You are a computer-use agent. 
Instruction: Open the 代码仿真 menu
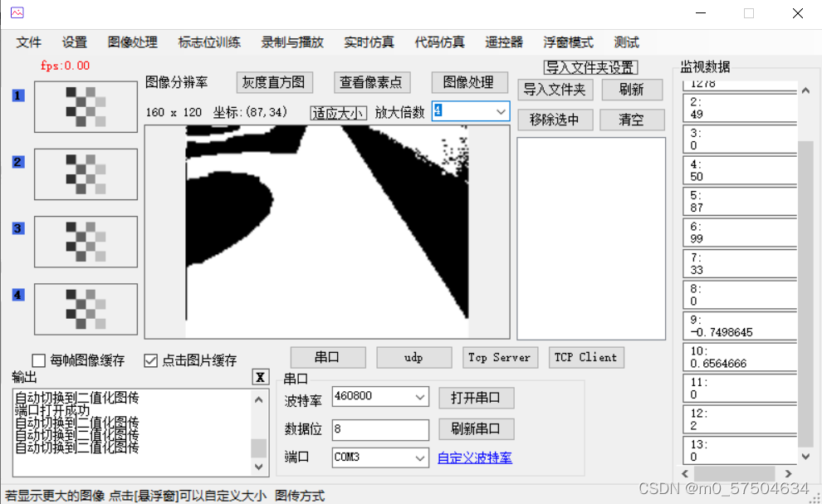tap(440, 42)
